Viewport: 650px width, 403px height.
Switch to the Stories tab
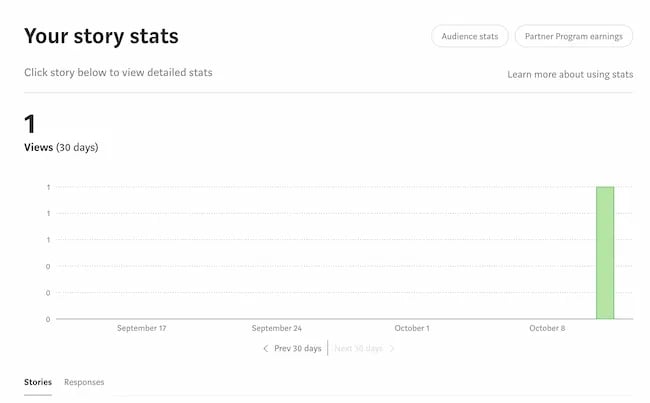[38, 382]
